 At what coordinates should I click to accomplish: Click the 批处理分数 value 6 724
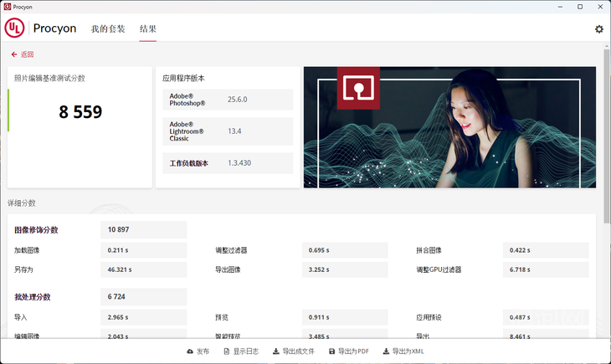point(116,297)
